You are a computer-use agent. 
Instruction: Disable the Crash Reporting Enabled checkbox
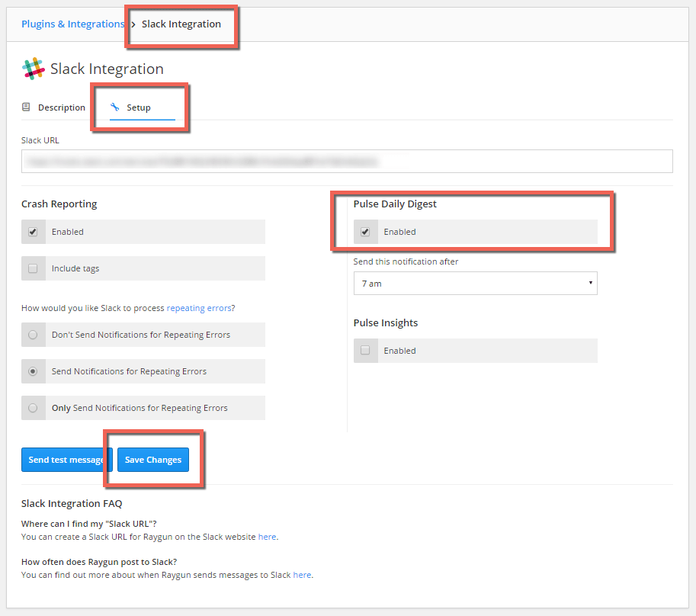point(33,232)
